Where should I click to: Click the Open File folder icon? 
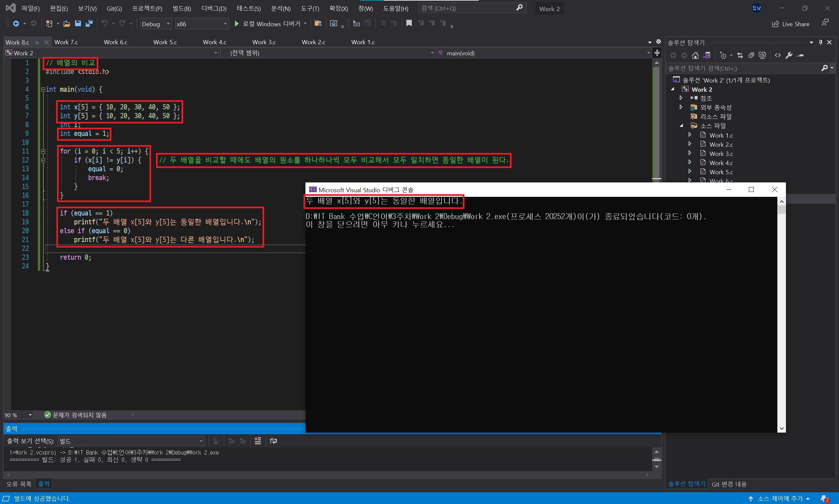point(67,24)
